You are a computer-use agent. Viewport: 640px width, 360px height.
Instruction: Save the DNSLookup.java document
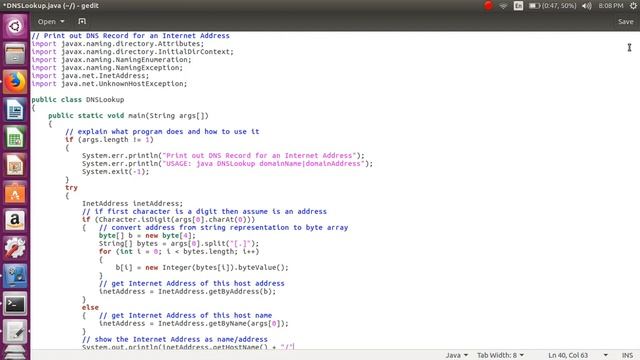point(625,21)
